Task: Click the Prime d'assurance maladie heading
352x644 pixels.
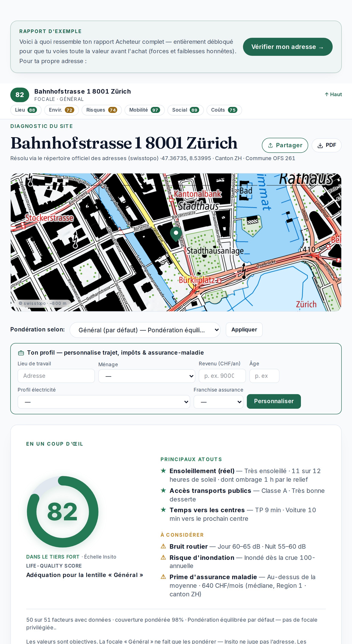Action: [213, 577]
